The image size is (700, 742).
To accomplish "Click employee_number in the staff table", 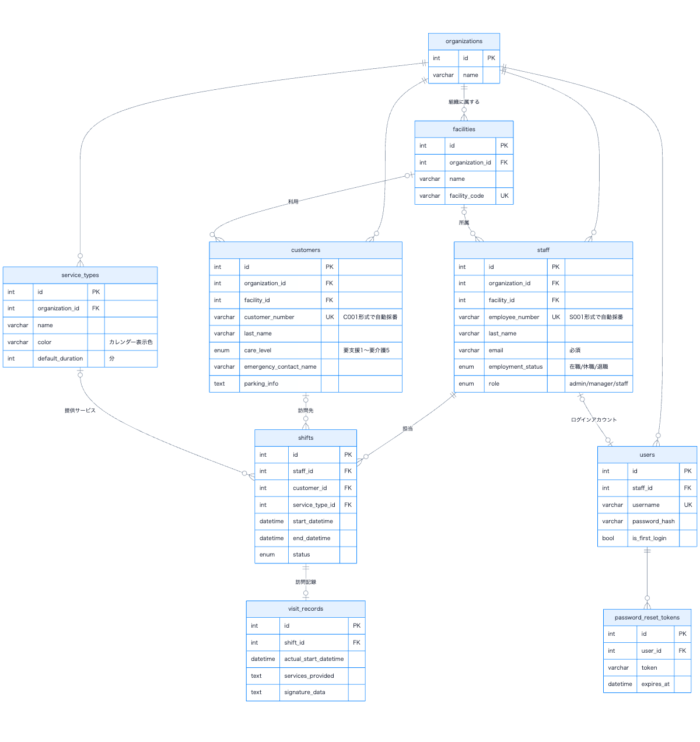I will (516, 317).
